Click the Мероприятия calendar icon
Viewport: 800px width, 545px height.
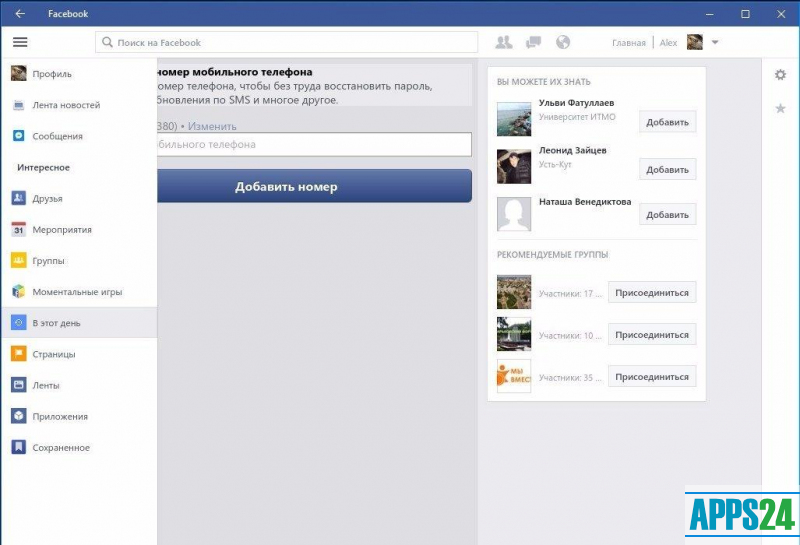tap(19, 229)
